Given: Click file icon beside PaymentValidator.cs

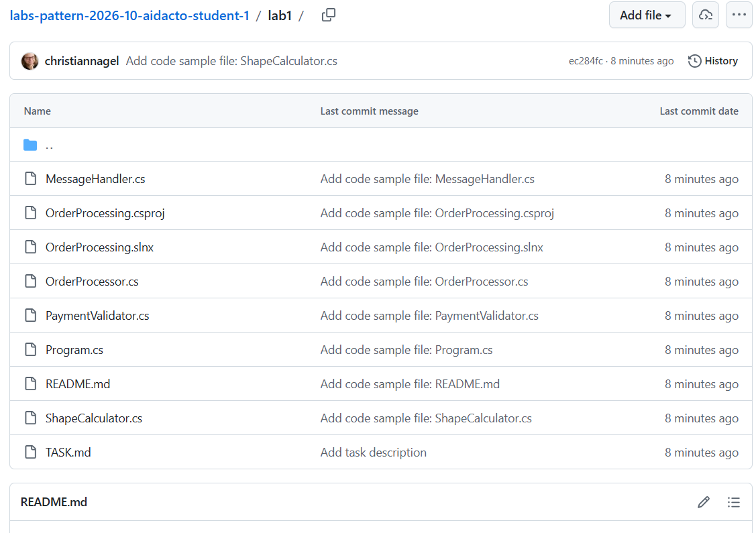Looking at the screenshot, I should [30, 315].
